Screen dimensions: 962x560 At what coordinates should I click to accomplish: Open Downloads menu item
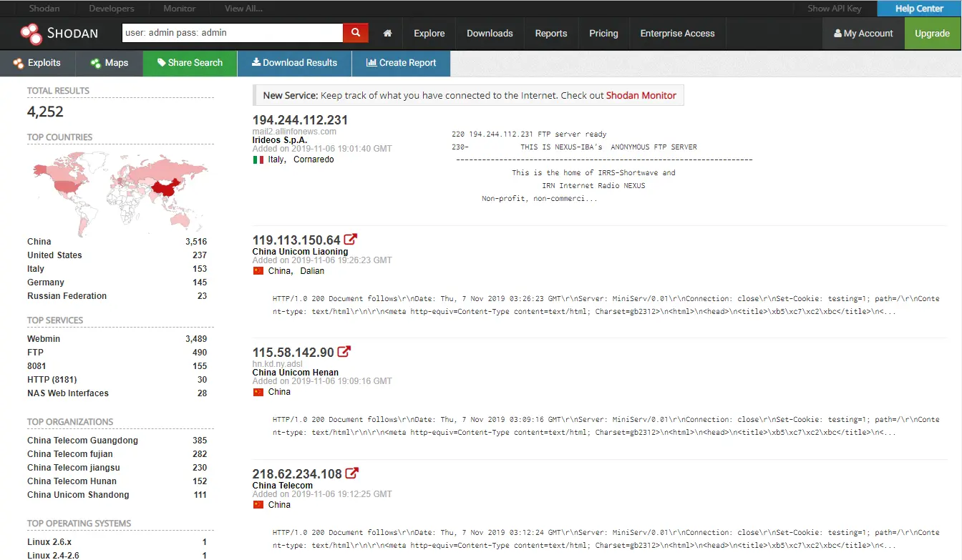tap(490, 34)
